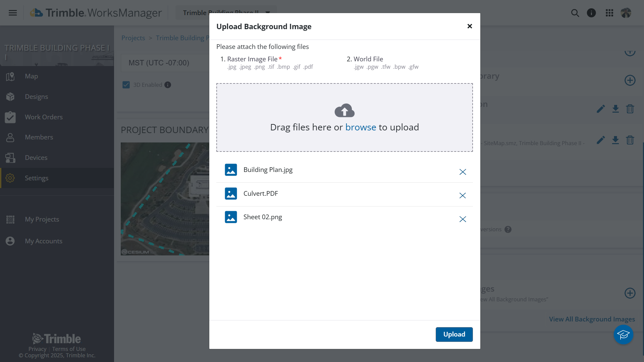
Task: Click the image icon beside Sheet 02.png
Action: click(x=231, y=217)
